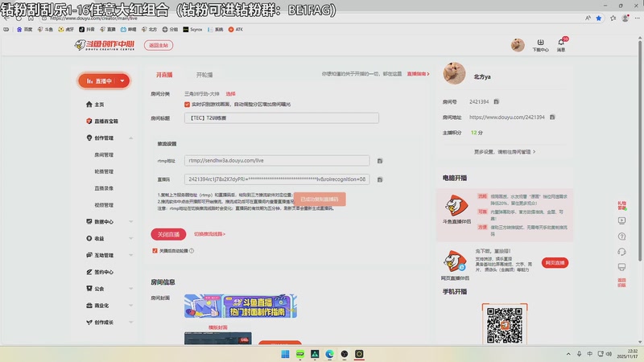The height and width of the screenshot is (362, 644).
Task: Click 更多设置，请前往房间管理 link
Action: (505, 152)
